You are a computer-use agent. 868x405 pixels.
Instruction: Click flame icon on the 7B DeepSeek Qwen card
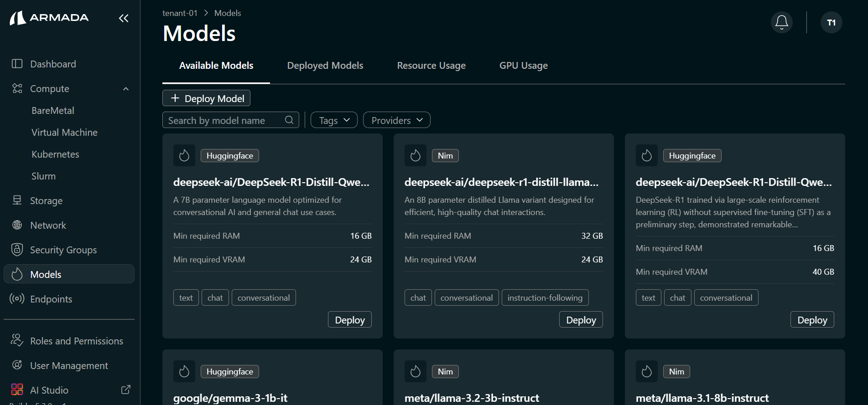[184, 155]
